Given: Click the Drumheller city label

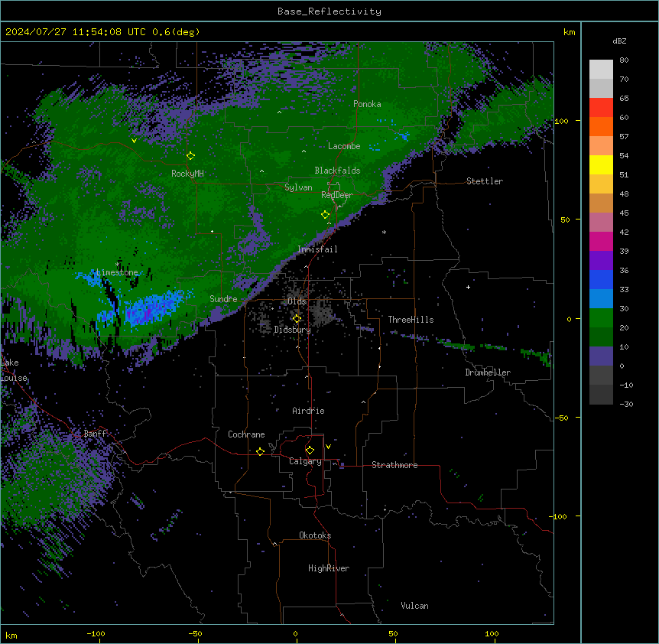Looking at the screenshot, I should [x=488, y=372].
